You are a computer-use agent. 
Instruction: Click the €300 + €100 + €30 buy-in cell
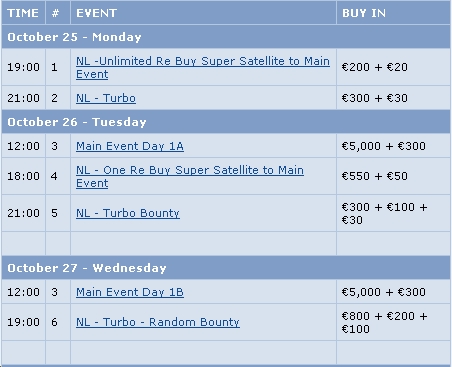[x=393, y=213]
